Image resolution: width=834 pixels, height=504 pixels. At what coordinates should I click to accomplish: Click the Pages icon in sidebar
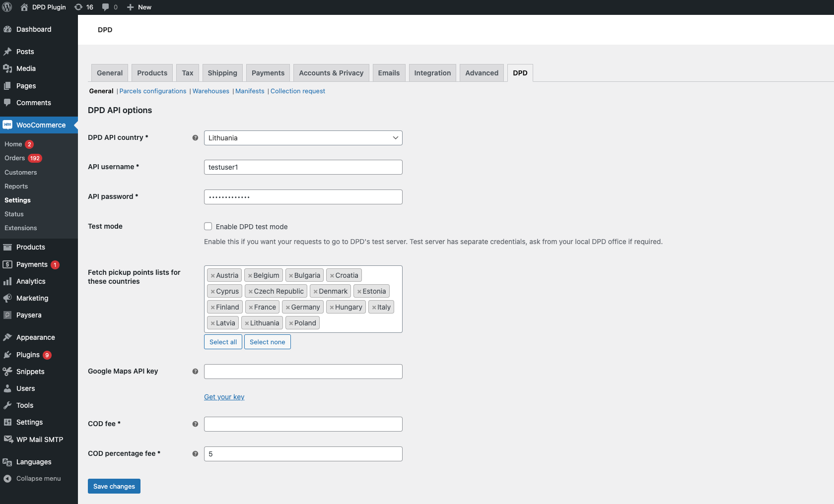(7, 86)
